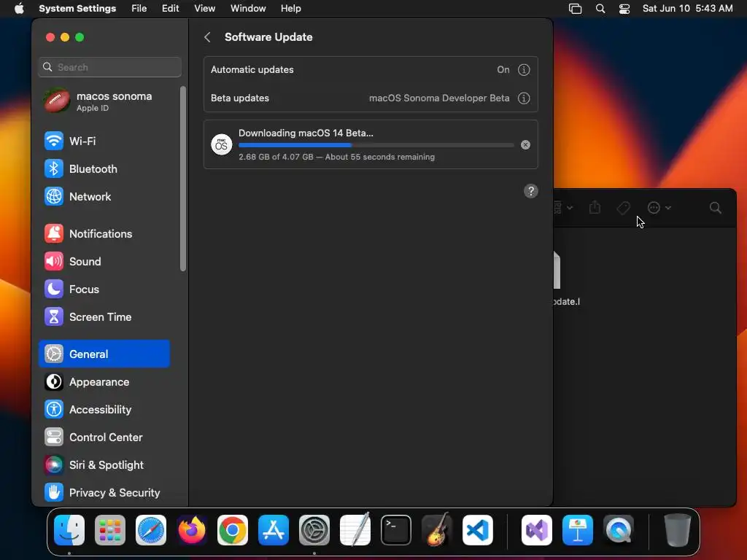
Task: Open Visual Studio Code from the Dock
Action: pos(477,530)
